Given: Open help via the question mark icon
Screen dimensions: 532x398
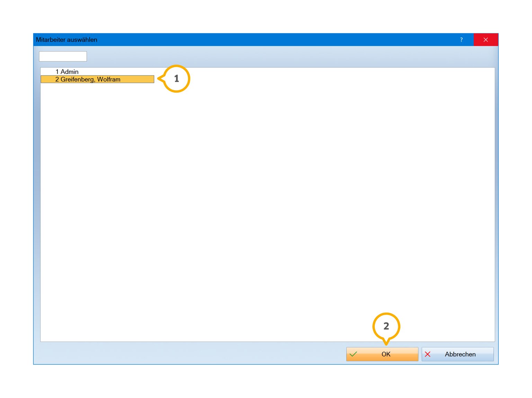Looking at the screenshot, I should (461, 40).
